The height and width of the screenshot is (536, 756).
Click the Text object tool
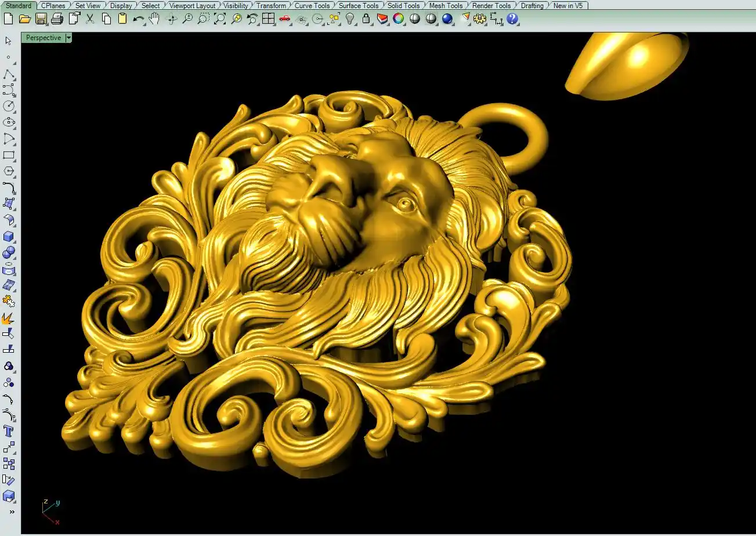click(x=8, y=431)
